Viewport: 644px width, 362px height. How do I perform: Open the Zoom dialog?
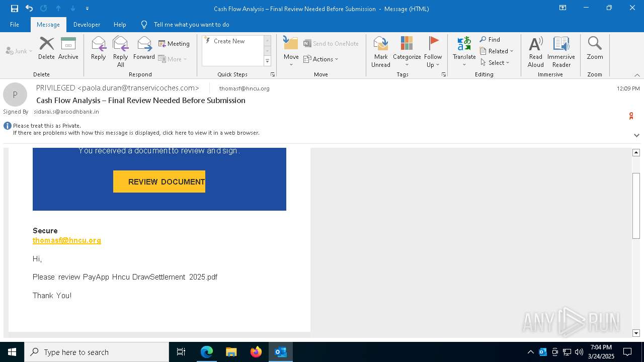(x=595, y=49)
